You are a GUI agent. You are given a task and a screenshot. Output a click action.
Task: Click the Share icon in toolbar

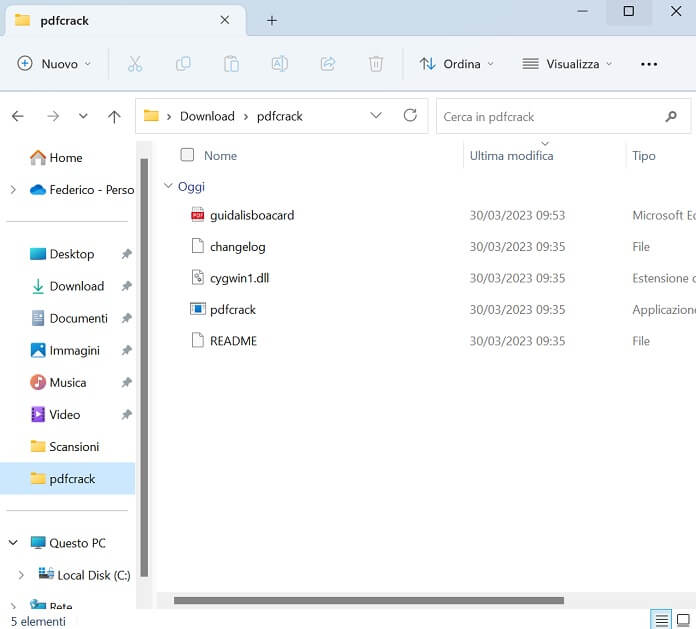pyautogui.click(x=328, y=64)
